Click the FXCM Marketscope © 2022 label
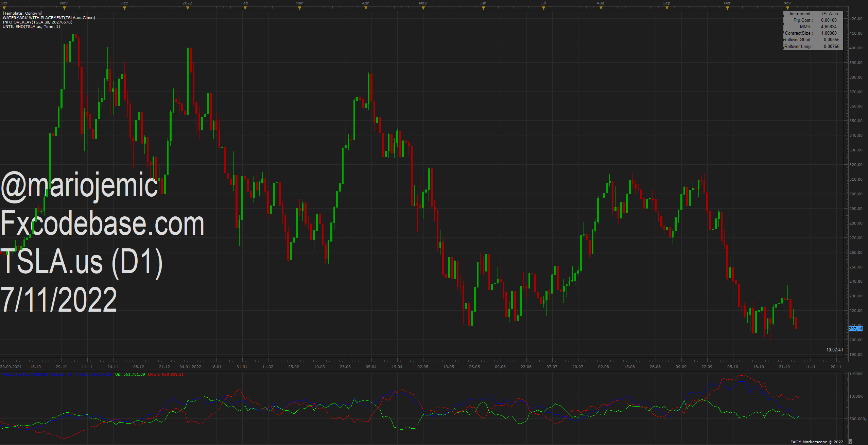Screen dimensions: 868x445 pyautogui.click(x=817, y=442)
